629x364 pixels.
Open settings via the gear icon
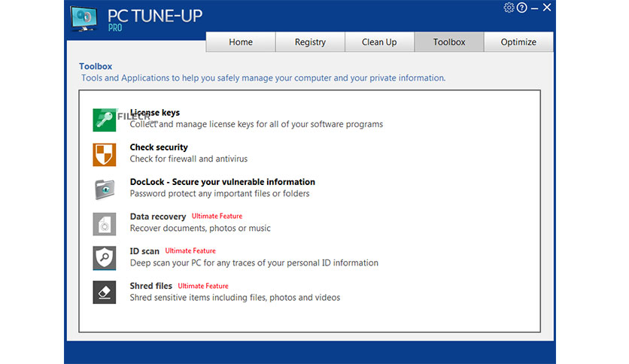[x=509, y=8]
